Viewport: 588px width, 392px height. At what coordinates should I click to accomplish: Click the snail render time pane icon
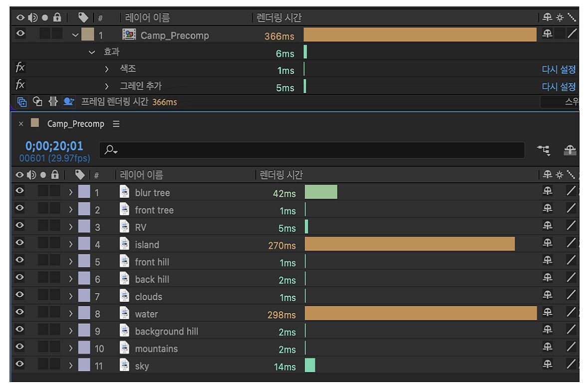point(68,102)
